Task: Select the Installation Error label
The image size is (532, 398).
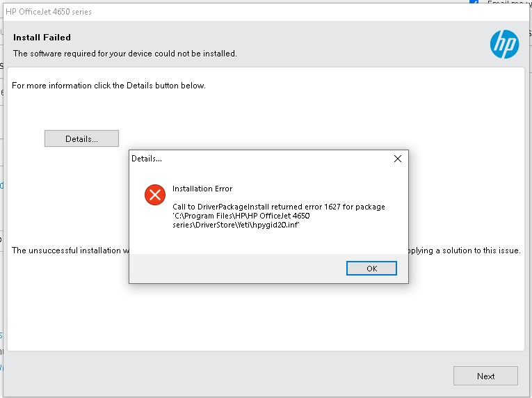Action: coord(202,189)
